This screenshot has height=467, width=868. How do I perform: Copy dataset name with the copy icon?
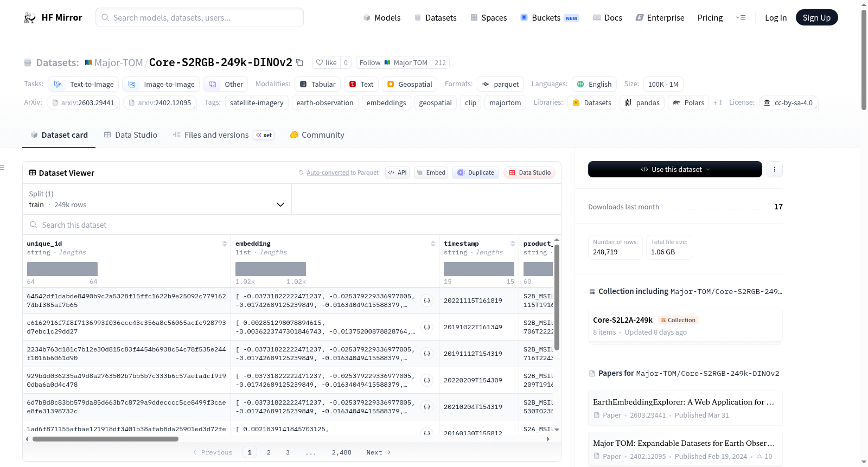point(299,62)
